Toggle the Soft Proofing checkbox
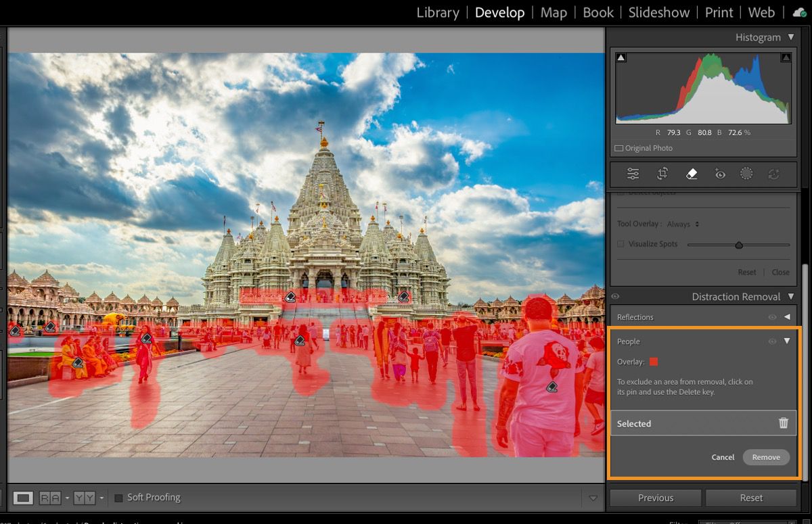The width and height of the screenshot is (812, 524). click(118, 497)
